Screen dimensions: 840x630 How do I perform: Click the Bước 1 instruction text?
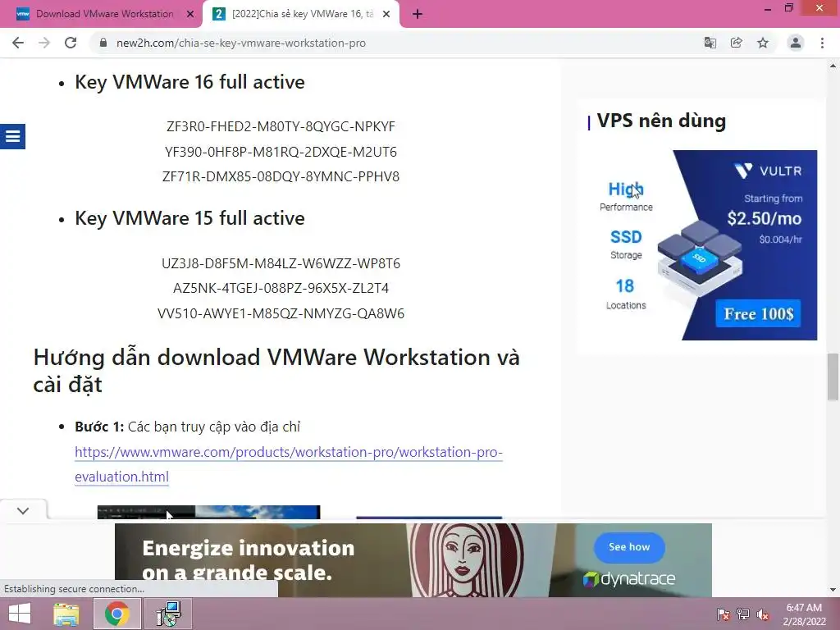tap(188, 427)
